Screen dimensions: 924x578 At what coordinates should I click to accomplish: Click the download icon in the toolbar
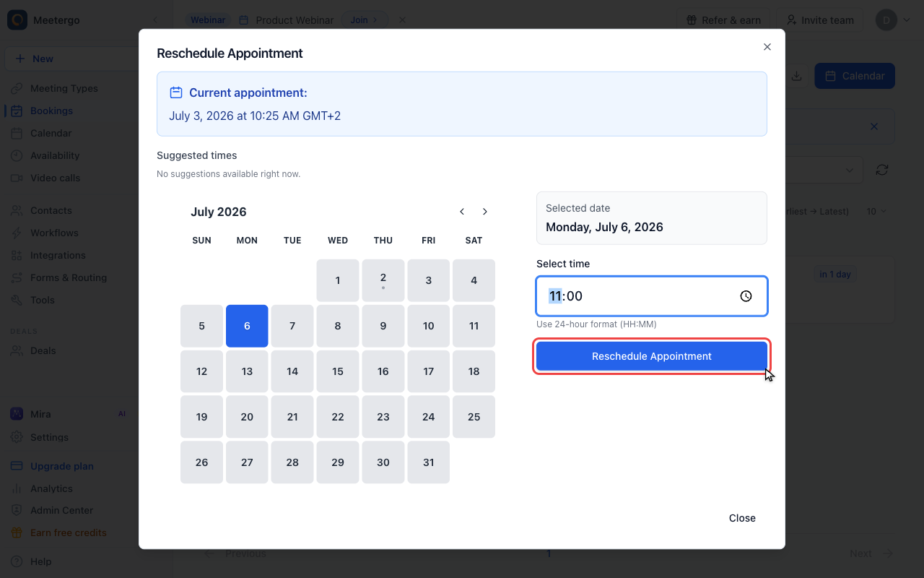point(796,76)
